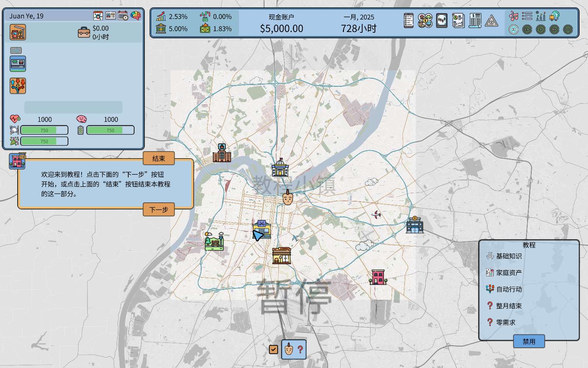This screenshot has height=368, width=588.
Task: Select 基础知识 in the tutorial list
Action: coord(509,256)
